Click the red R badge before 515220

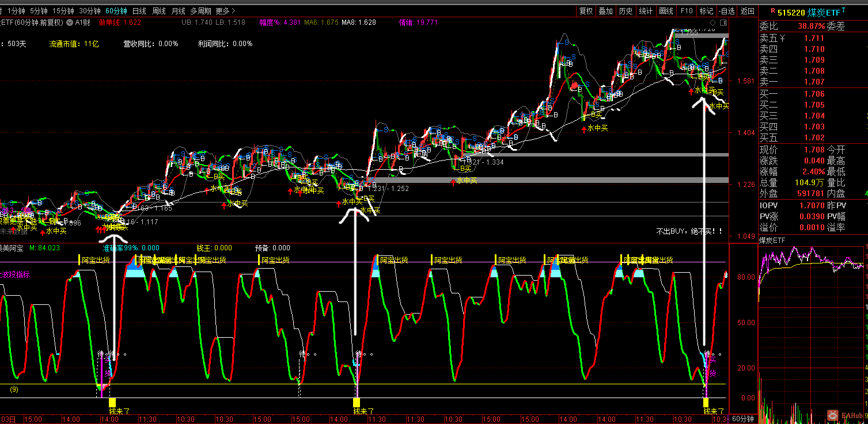click(x=772, y=10)
